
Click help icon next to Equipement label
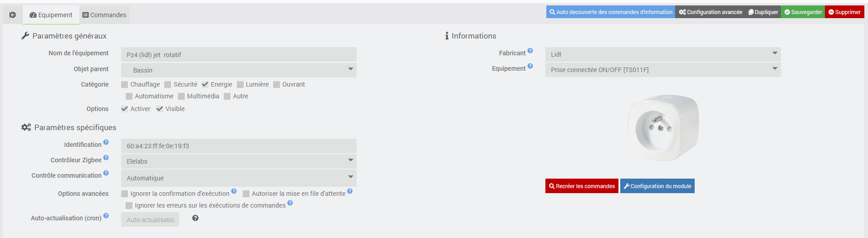[530, 66]
